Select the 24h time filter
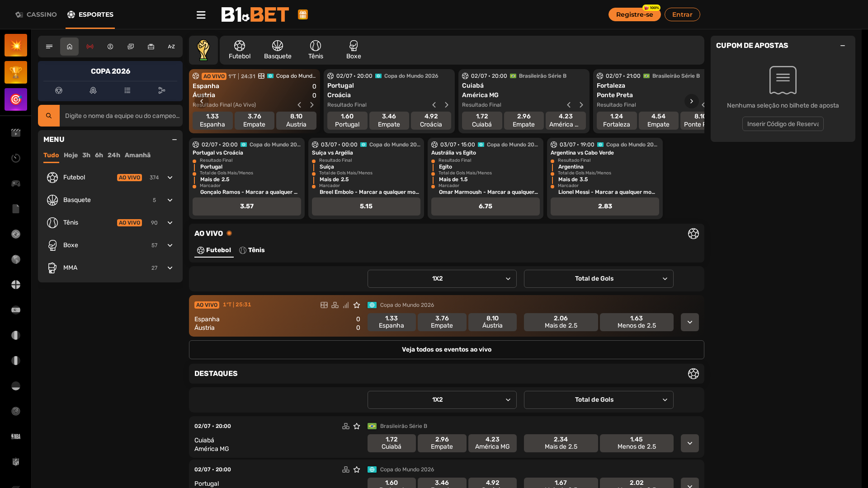This screenshot has width=868, height=488. [x=114, y=155]
